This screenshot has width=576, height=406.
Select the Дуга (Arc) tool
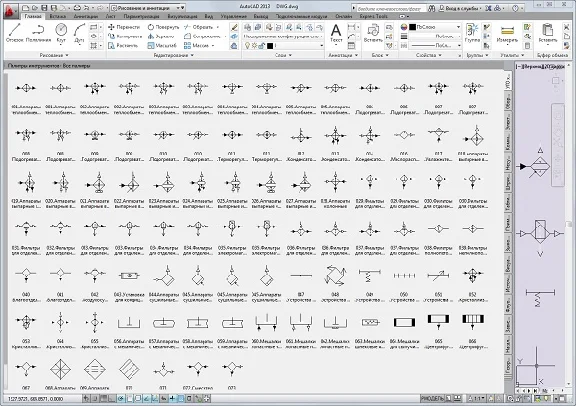[79, 33]
